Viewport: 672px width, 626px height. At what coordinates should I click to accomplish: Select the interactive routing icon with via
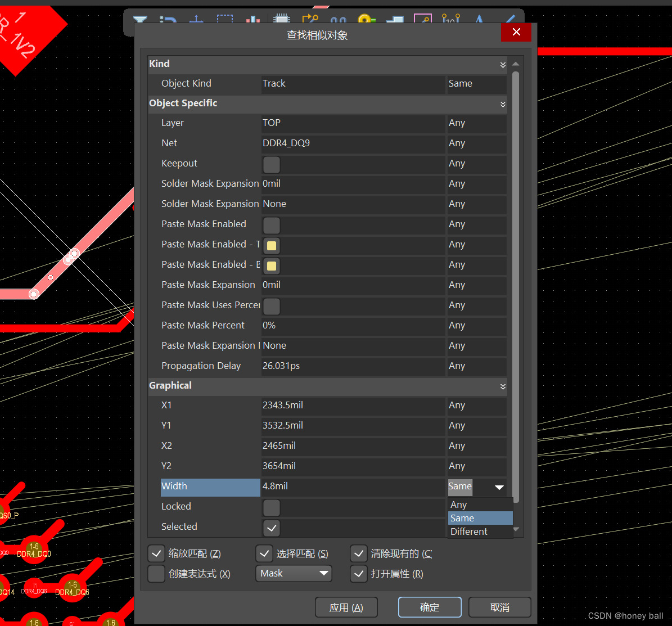311,20
